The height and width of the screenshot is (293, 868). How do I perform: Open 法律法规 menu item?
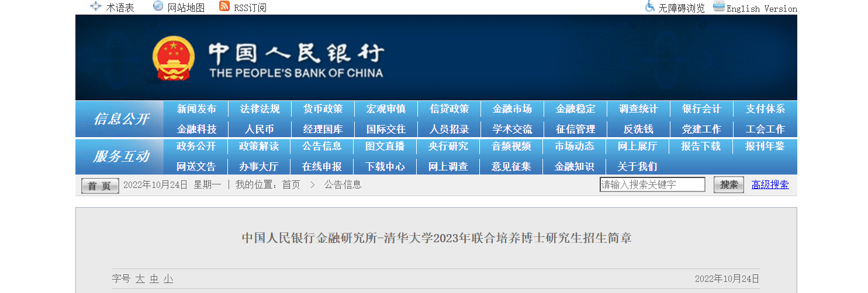(260, 109)
